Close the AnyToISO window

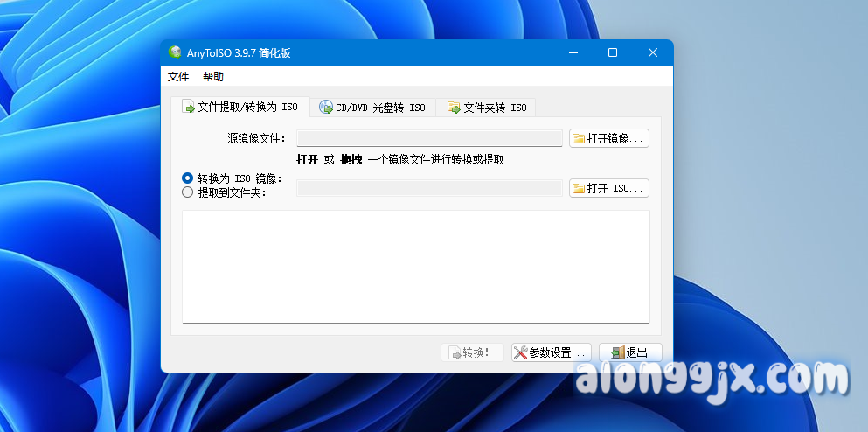coord(653,53)
